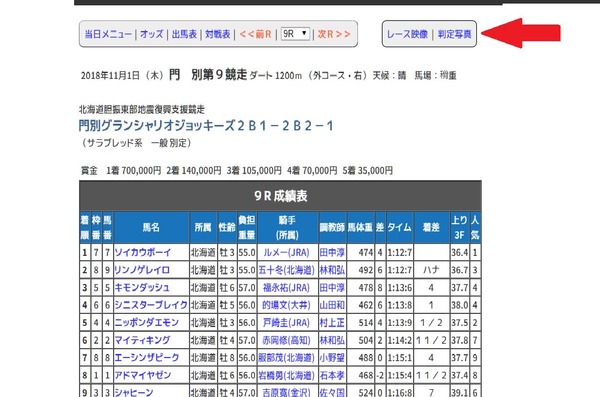Open the 当日メニュー link
Viewport: 600px width, 397px height.
pos(108,34)
